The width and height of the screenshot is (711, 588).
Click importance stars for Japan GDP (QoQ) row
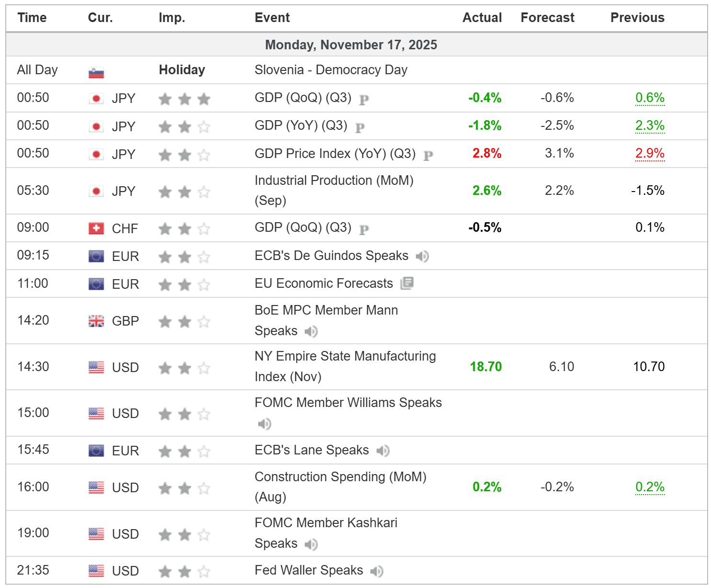point(184,99)
